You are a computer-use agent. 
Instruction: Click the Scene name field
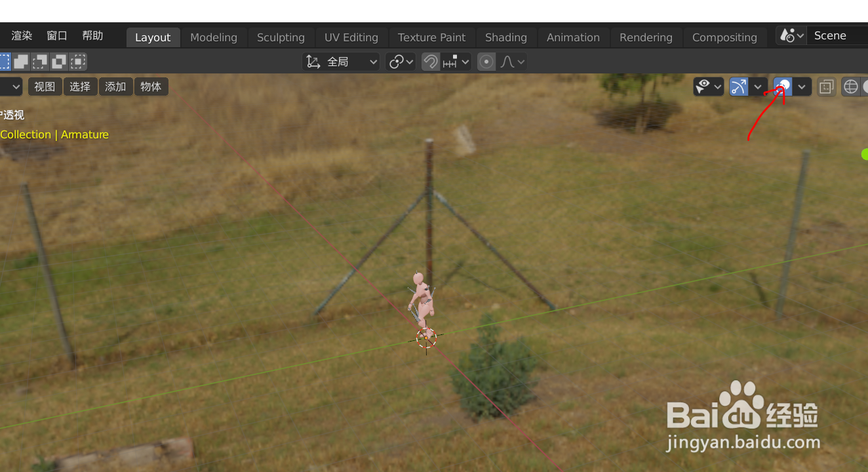837,35
